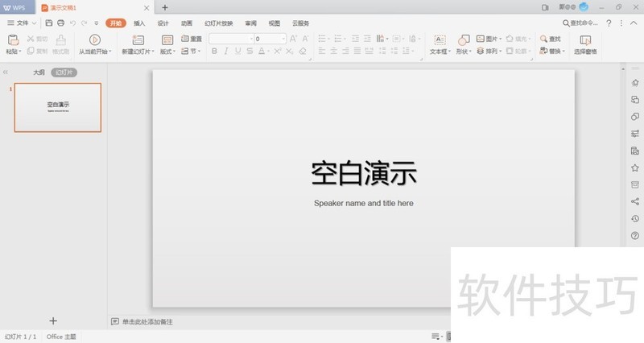The image size is (644, 343).
Task: Click the font color button
Action: [x=262, y=51]
